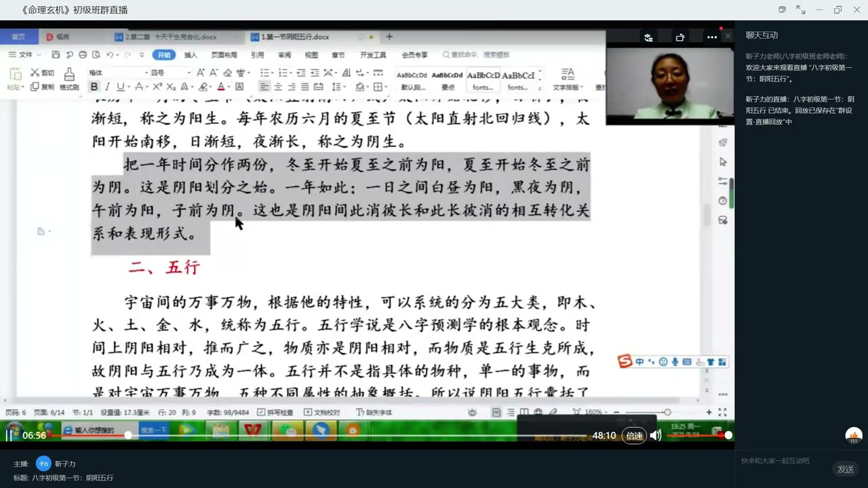Adjust the WPS zoom slider
The height and width of the screenshot is (488, 868).
click(x=667, y=412)
